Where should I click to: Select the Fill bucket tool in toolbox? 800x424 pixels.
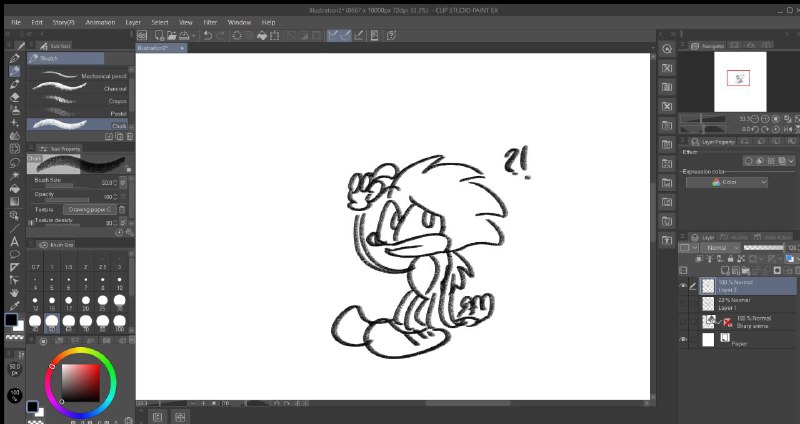click(x=14, y=189)
